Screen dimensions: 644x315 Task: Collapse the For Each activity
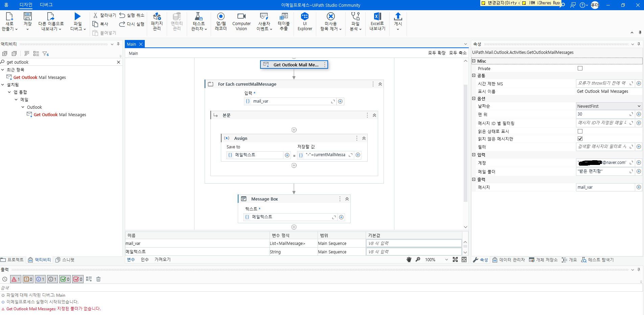[380, 84]
